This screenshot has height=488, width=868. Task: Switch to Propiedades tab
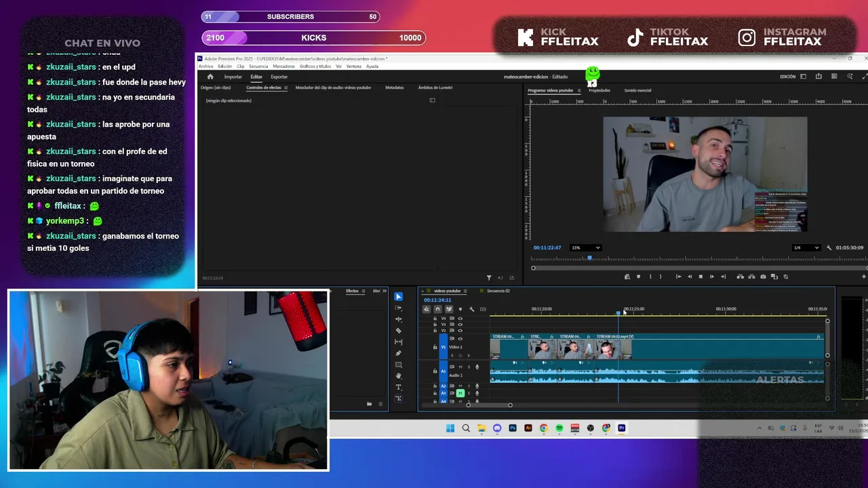click(x=599, y=90)
